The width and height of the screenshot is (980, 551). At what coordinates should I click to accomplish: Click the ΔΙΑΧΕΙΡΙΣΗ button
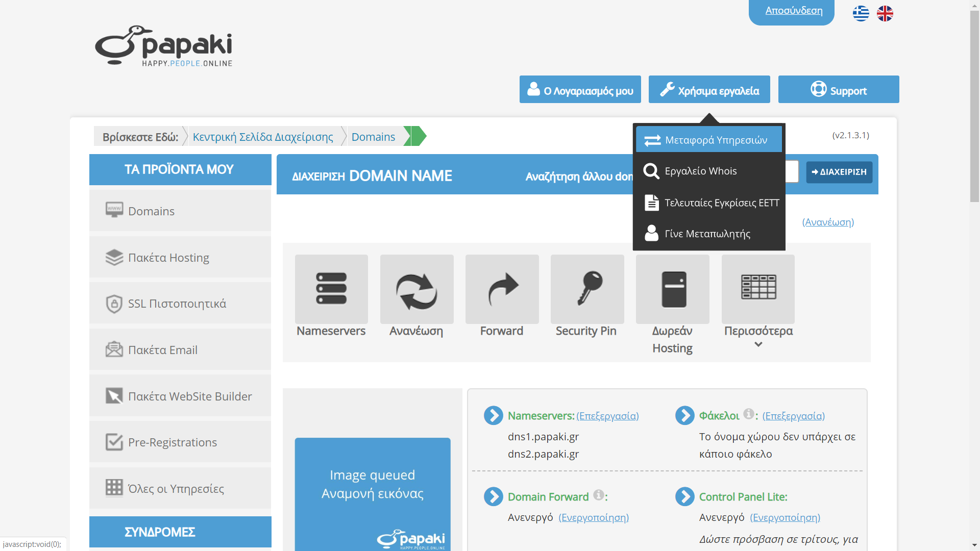(839, 172)
